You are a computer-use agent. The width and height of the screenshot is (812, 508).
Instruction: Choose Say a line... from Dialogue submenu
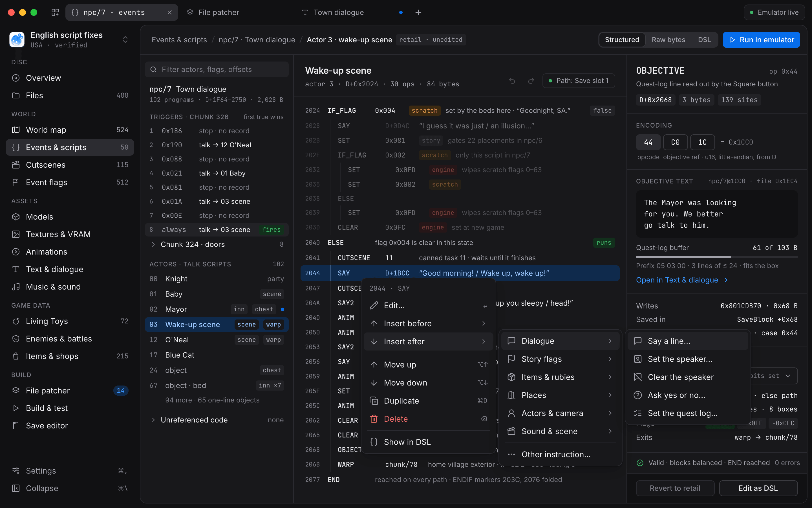tap(688, 341)
